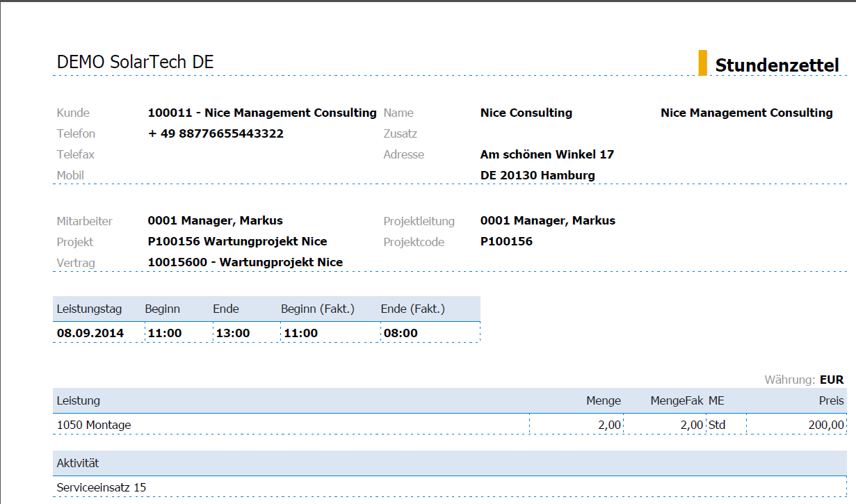Image resolution: width=856 pixels, height=504 pixels.
Task: Click contract '10015600 - Wartungprojekt Nice'
Action: [245, 262]
